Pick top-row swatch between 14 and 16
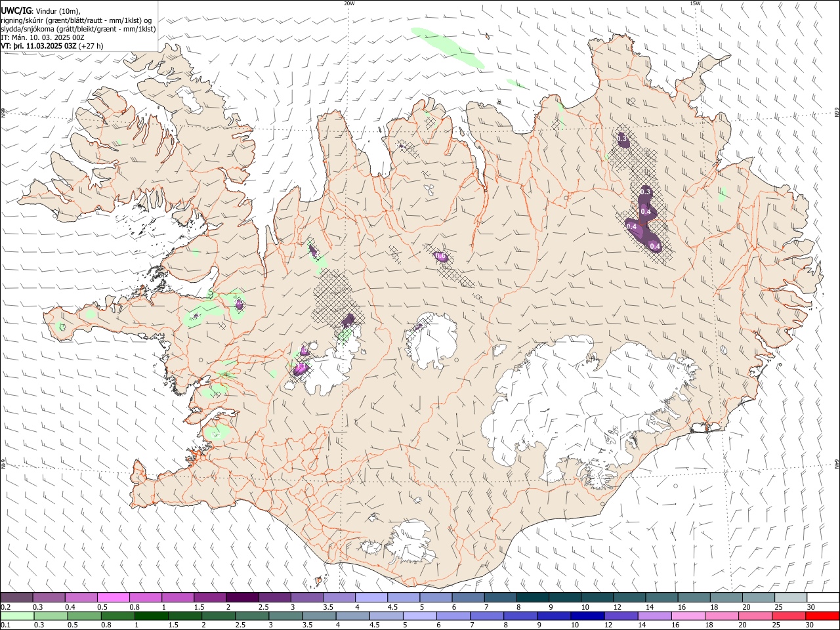Screen dimensions: 840x630 click(661, 598)
